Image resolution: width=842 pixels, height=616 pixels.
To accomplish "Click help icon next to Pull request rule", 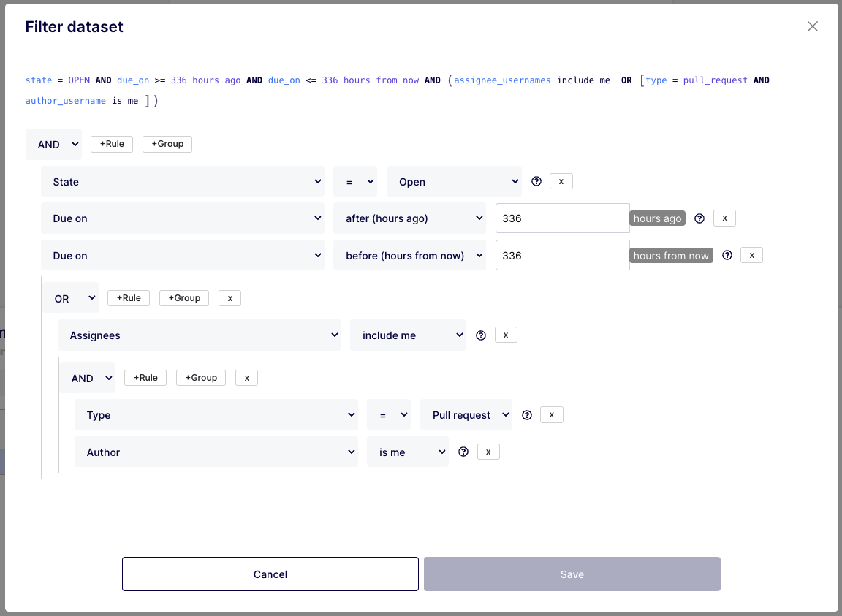I will click(x=527, y=415).
